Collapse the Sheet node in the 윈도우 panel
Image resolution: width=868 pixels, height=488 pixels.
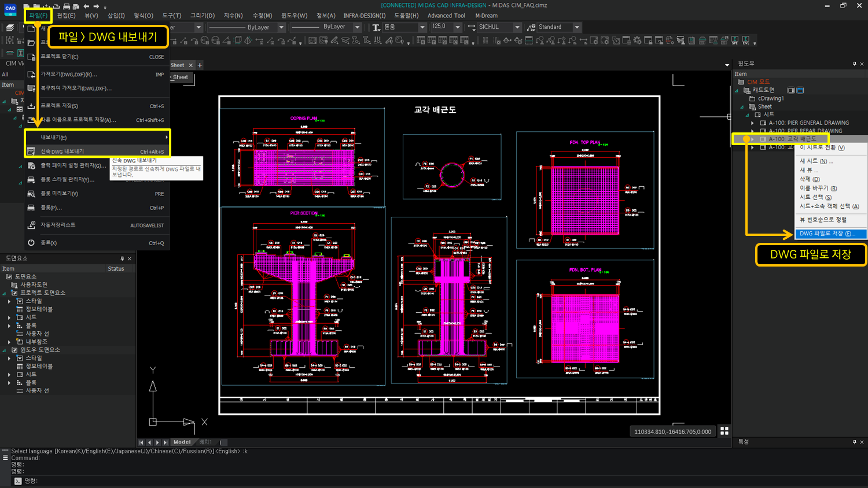(x=742, y=106)
